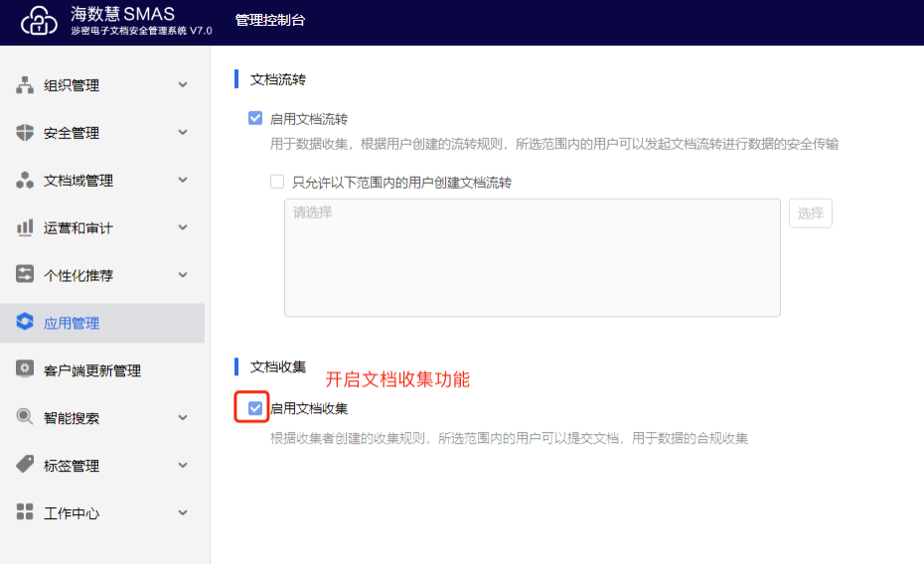Click the 文档流转 section heading
924x564 pixels.
click(x=277, y=79)
